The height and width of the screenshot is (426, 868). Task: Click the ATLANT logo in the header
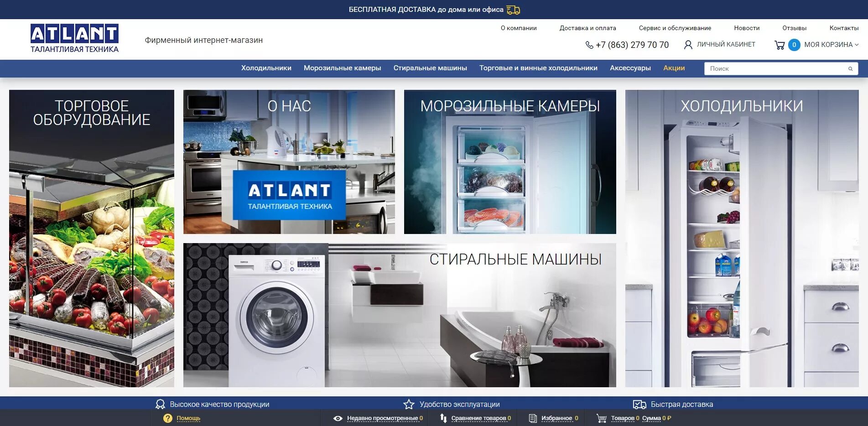click(x=74, y=38)
